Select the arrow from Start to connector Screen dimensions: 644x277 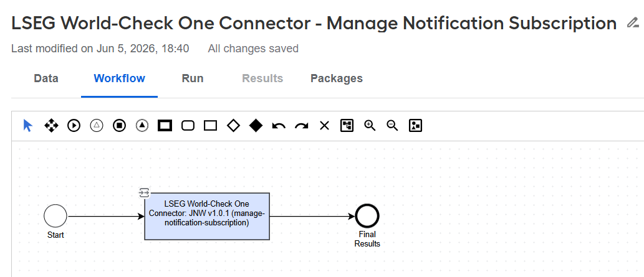coord(105,216)
